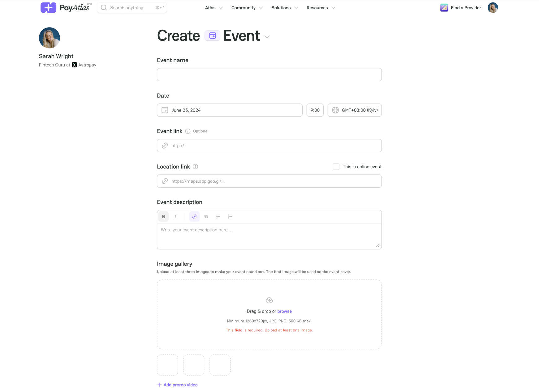Screen dimensions: 539x392
Task: Insert a block quote in description
Action: coord(206,217)
